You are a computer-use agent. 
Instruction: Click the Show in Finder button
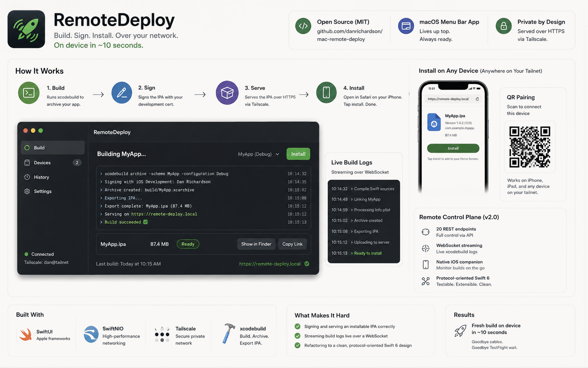coord(256,244)
